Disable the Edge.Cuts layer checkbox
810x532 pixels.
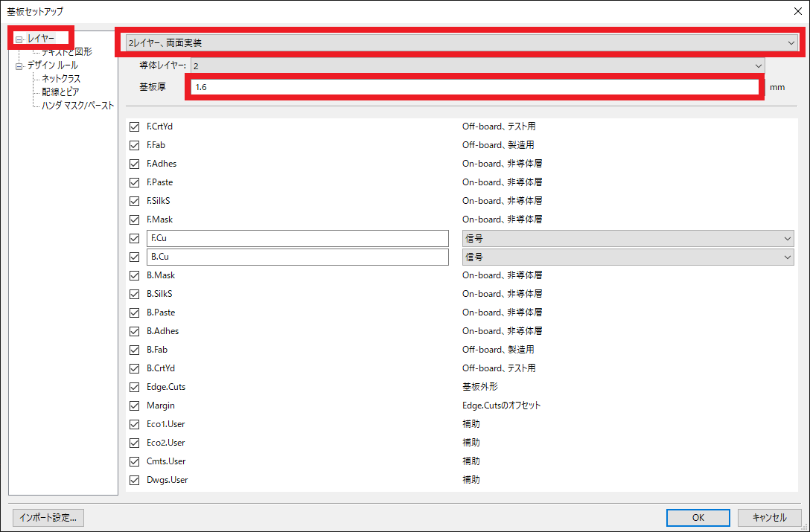coord(135,387)
